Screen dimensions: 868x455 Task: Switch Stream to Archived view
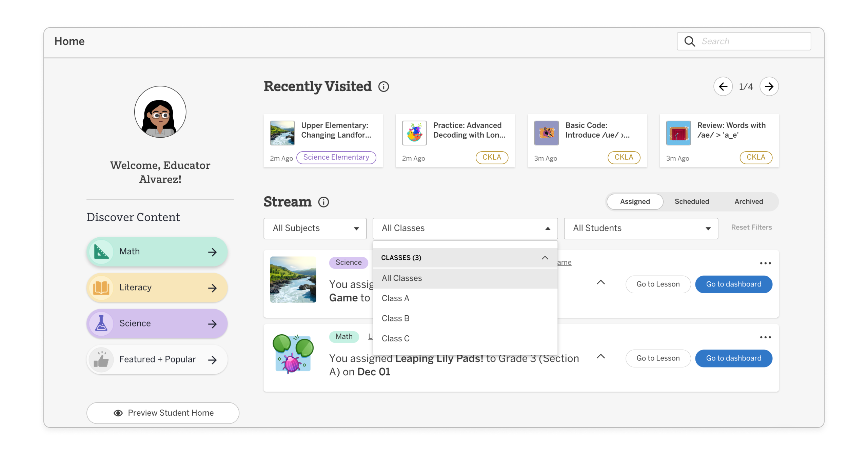click(748, 202)
